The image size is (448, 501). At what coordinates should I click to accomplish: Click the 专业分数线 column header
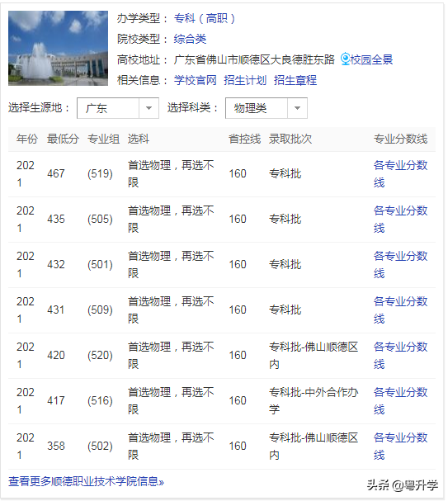point(400,139)
